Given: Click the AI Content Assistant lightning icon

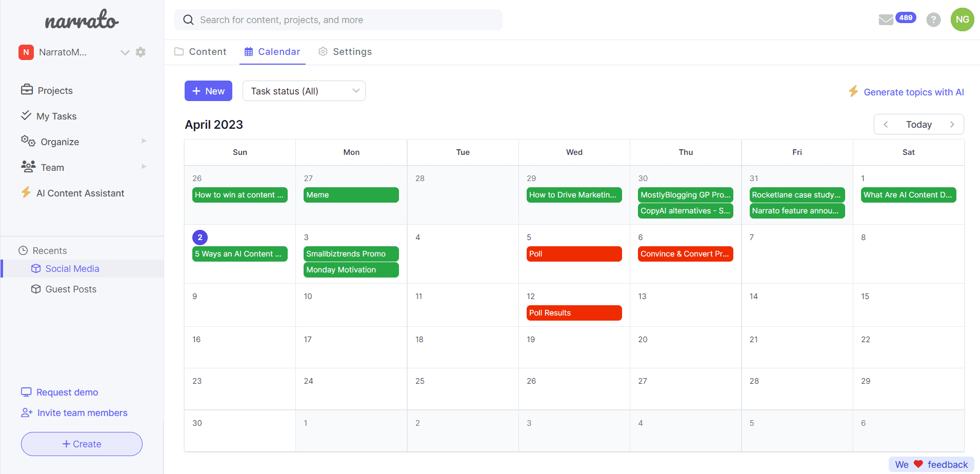Looking at the screenshot, I should (x=26, y=192).
